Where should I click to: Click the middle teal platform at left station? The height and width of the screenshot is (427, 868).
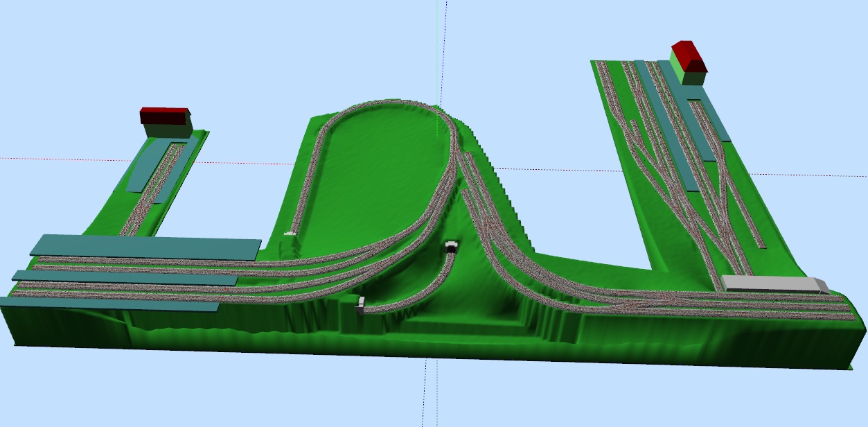click(125, 279)
